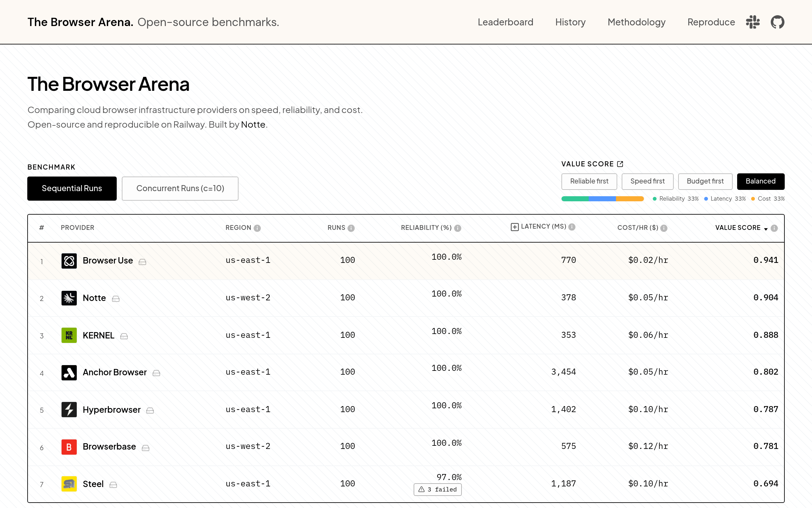The width and height of the screenshot is (812, 508).
Task: Click the Provider column header
Action: coord(77,228)
